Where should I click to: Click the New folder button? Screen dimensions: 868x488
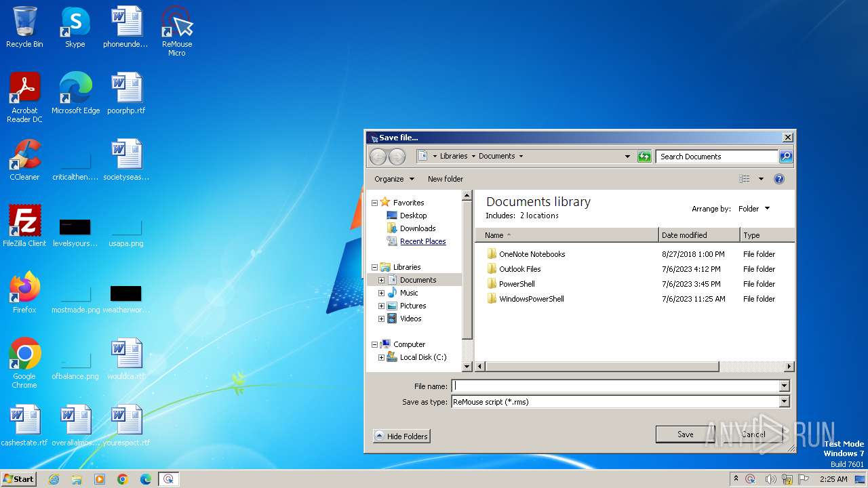446,179
